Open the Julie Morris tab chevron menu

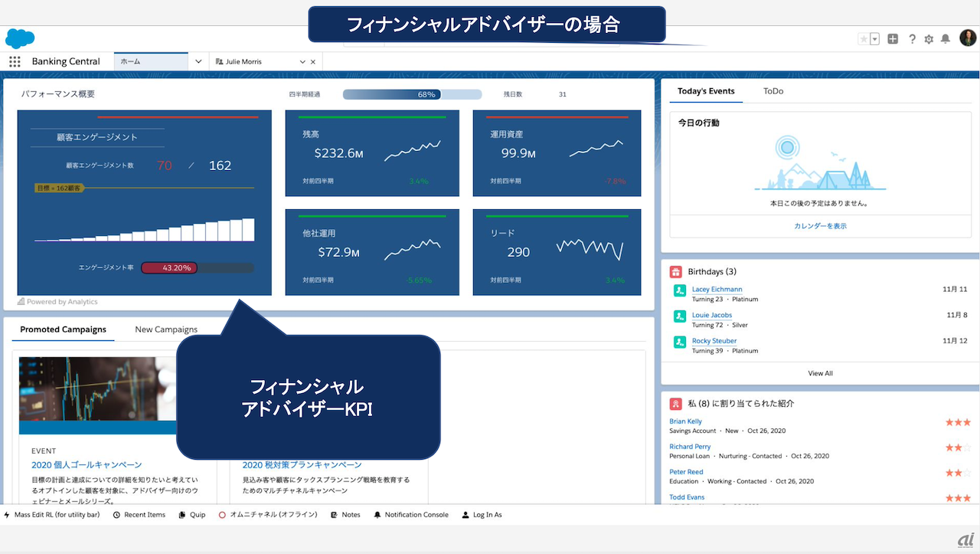coord(302,61)
